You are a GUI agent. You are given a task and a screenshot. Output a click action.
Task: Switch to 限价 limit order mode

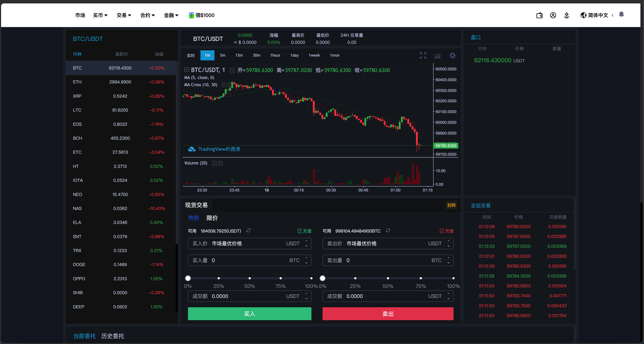click(x=212, y=218)
